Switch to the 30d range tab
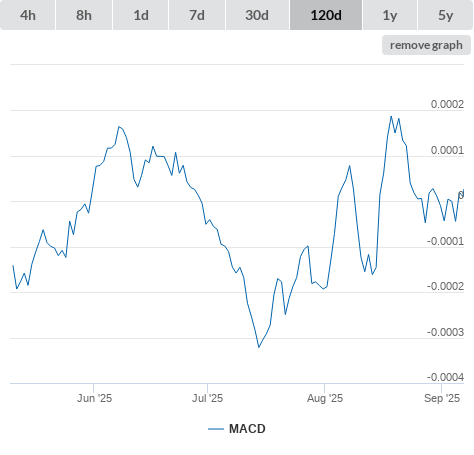 [x=257, y=15]
